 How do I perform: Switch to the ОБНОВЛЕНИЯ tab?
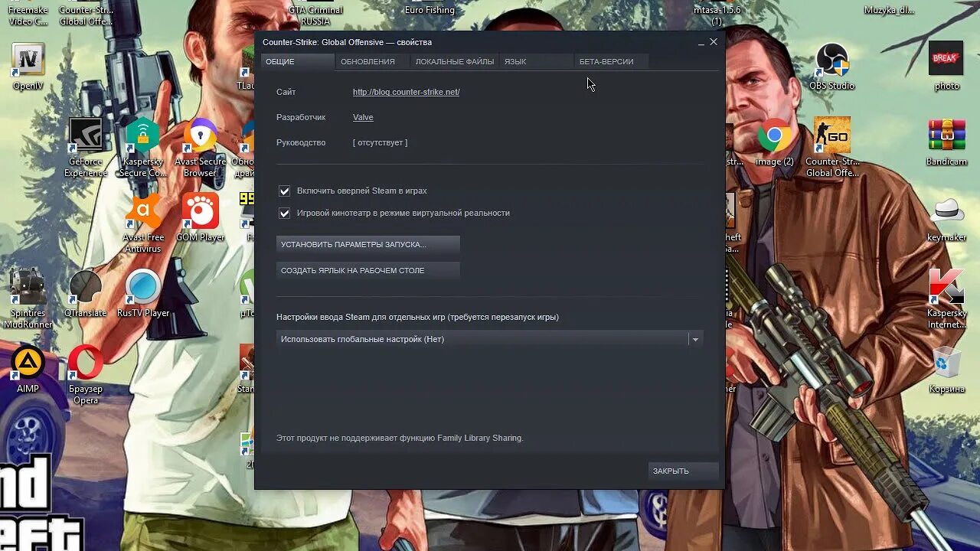[371, 61]
